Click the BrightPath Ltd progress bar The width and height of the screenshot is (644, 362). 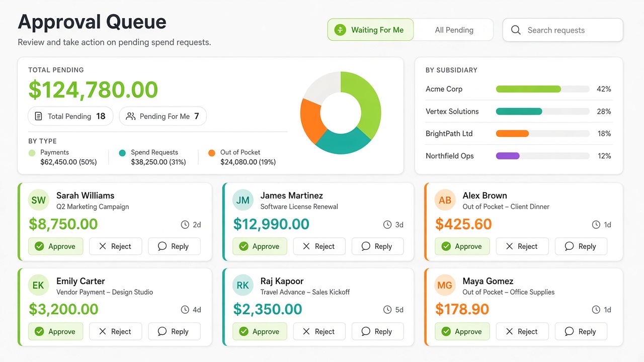pos(542,134)
